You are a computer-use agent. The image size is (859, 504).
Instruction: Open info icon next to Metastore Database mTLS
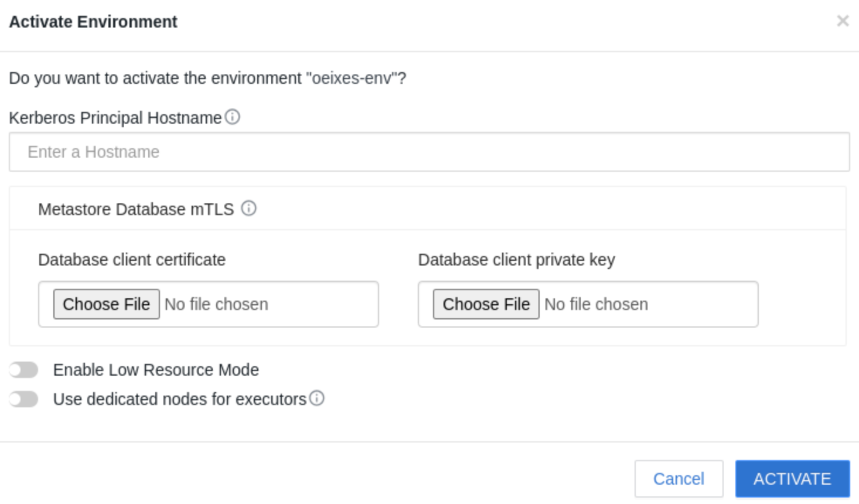click(x=248, y=209)
